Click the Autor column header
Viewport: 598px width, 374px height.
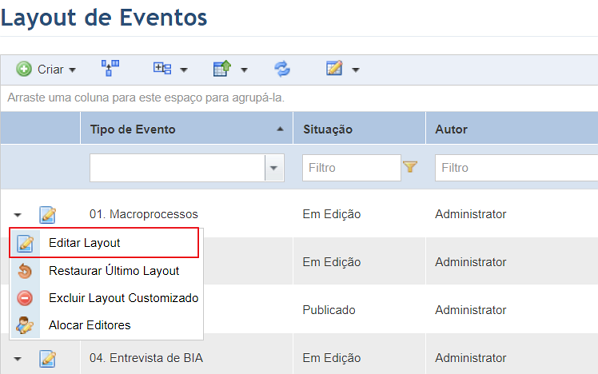coord(512,129)
